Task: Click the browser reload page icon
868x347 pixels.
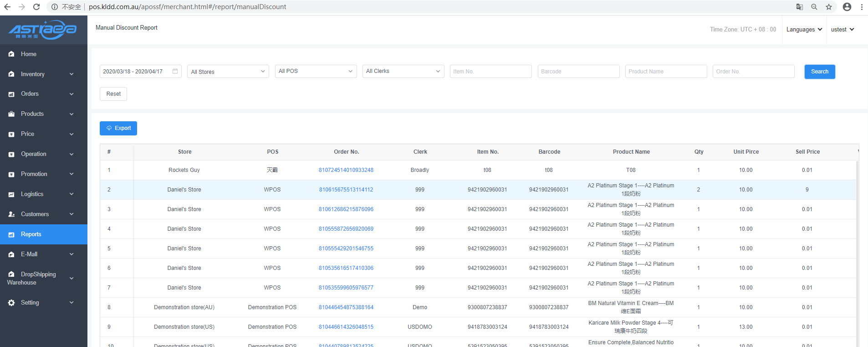Action: point(36,7)
